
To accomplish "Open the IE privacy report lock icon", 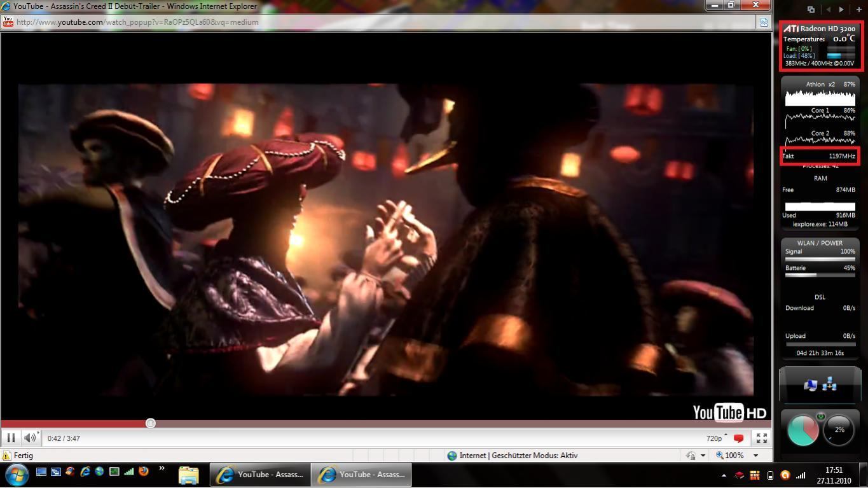I will point(691,456).
